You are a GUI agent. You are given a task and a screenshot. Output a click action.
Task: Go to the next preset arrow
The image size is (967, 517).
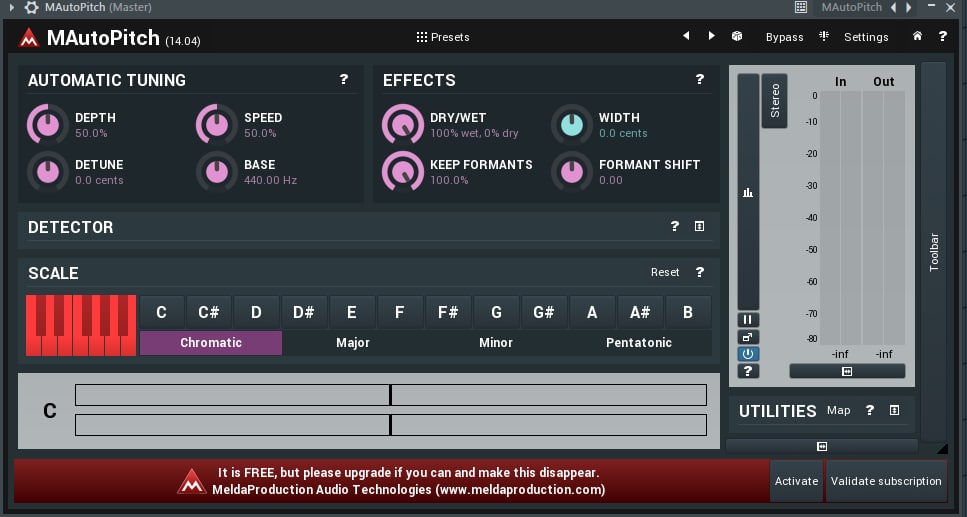click(x=712, y=36)
